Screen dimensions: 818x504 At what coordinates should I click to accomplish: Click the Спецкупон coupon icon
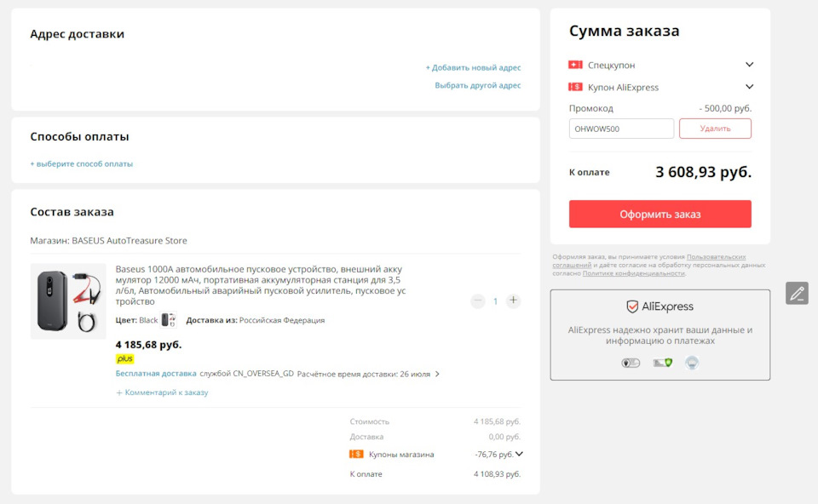[x=574, y=64]
